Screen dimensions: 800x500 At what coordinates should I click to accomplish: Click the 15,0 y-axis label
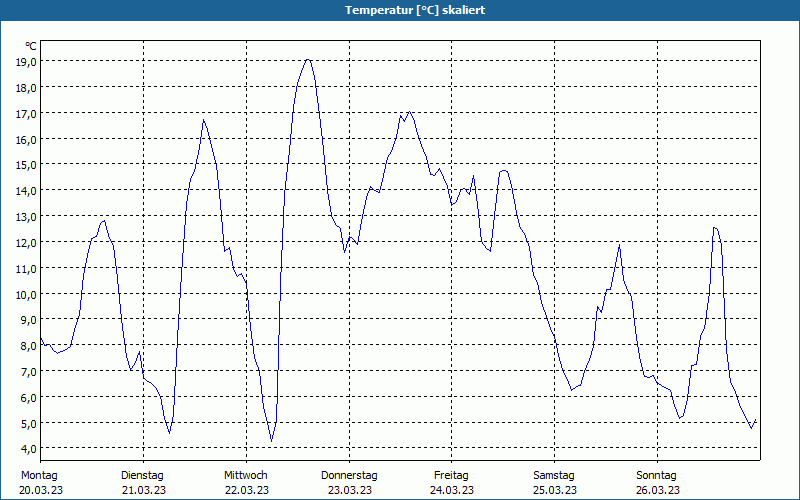[26, 165]
